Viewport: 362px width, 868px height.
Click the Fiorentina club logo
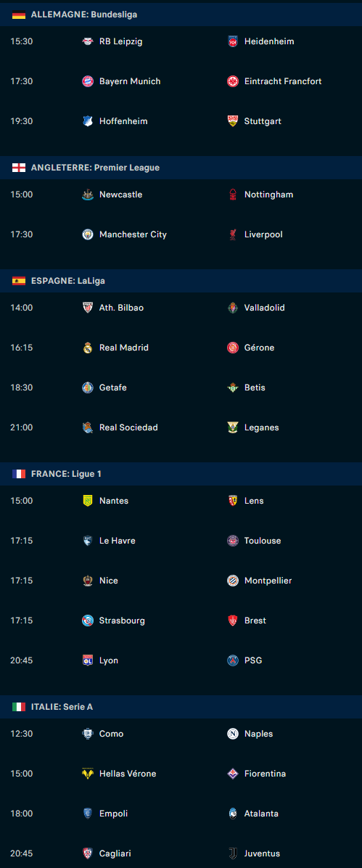coord(232,774)
